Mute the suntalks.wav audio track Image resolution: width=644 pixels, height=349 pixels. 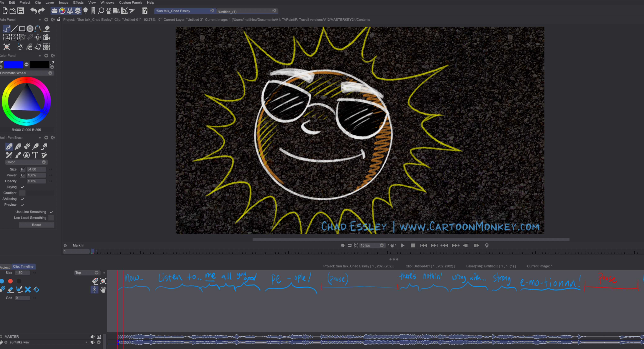coord(92,342)
